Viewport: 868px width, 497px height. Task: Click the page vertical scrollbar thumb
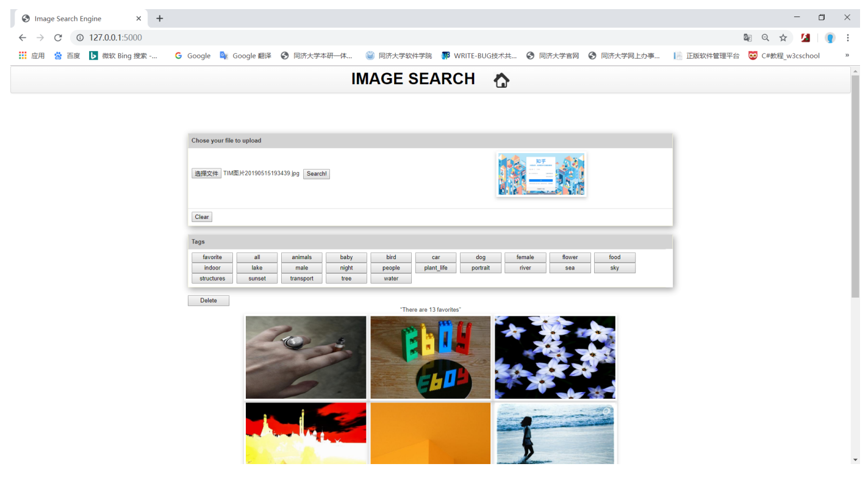(x=855, y=186)
